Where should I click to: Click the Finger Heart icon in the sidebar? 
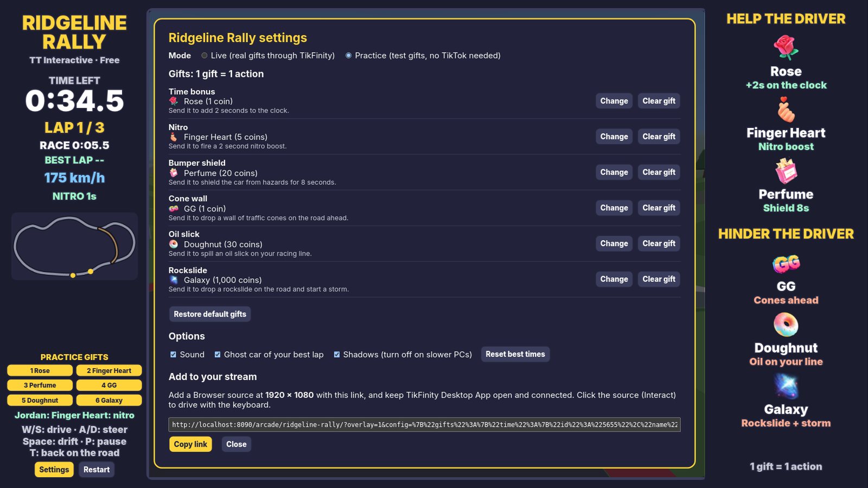coord(786,109)
